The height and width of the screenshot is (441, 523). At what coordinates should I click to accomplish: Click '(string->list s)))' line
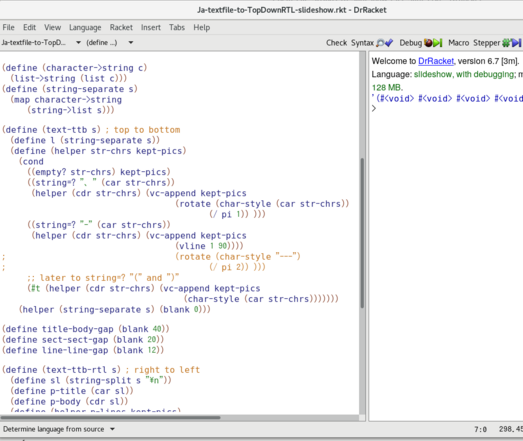coord(71,110)
